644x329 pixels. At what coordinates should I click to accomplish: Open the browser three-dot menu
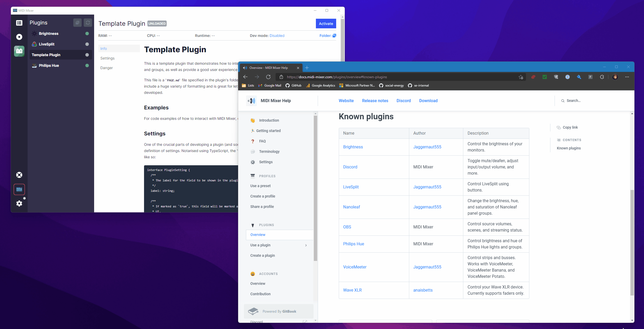627,77
